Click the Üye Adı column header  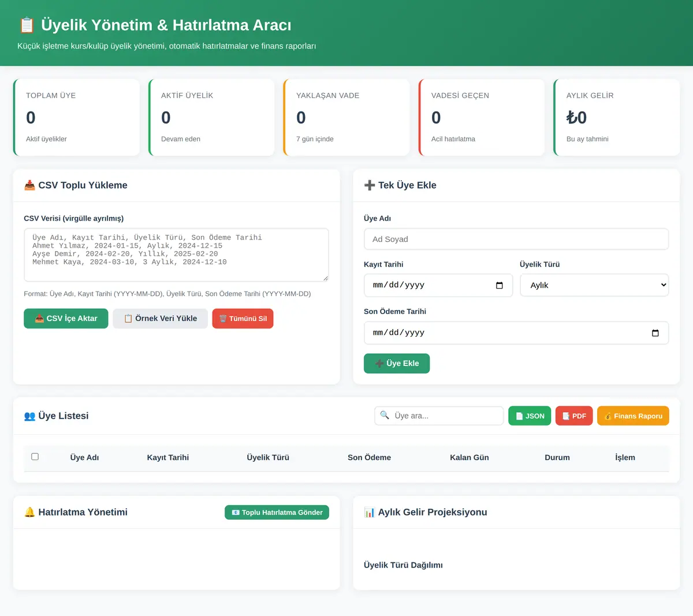[x=84, y=458]
